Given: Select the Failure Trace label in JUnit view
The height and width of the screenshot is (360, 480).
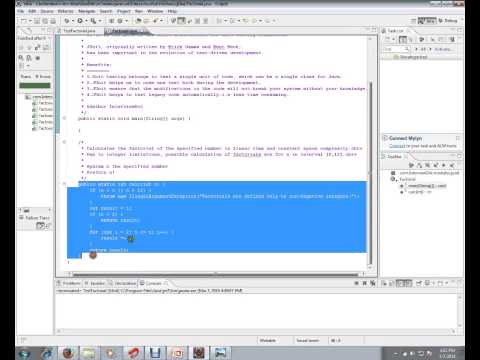Looking at the screenshot, I should point(35,218).
